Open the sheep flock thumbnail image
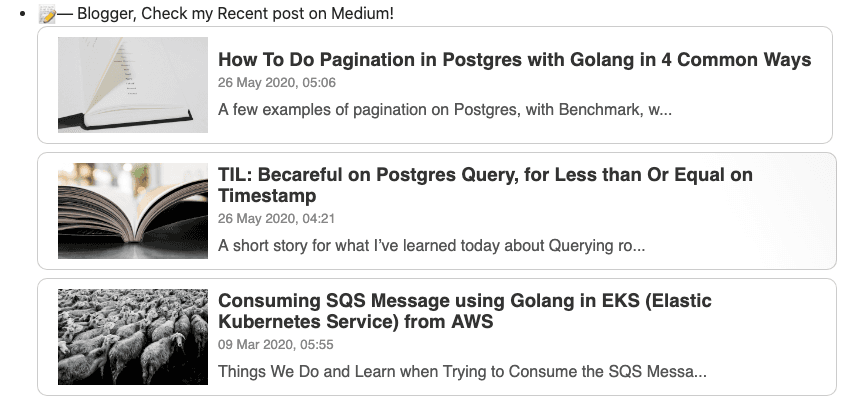 (x=133, y=337)
